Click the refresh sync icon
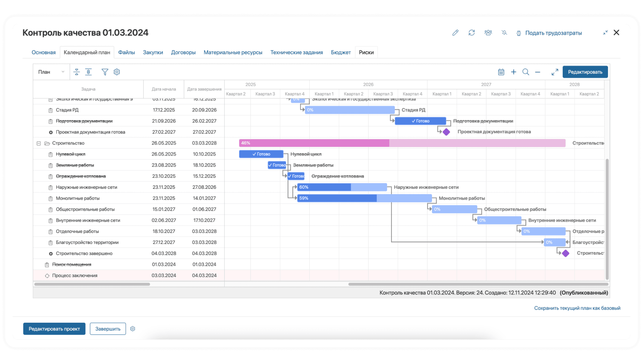 [472, 33]
